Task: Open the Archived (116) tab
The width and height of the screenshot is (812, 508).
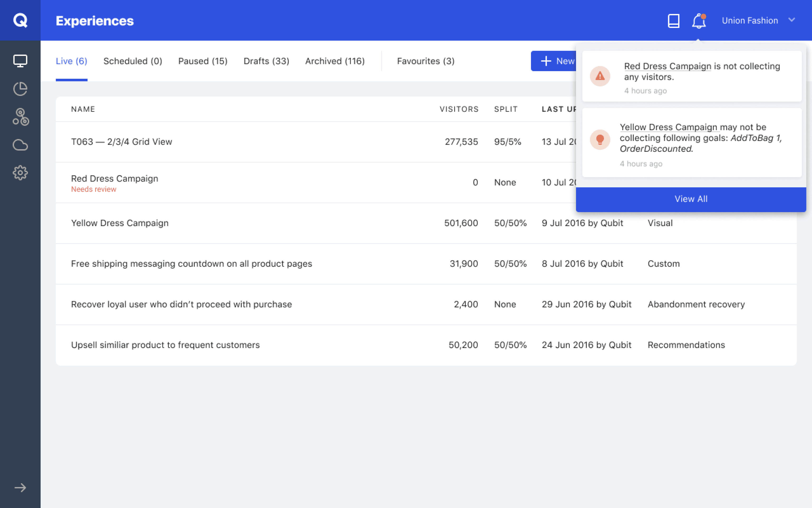Action: pos(335,61)
